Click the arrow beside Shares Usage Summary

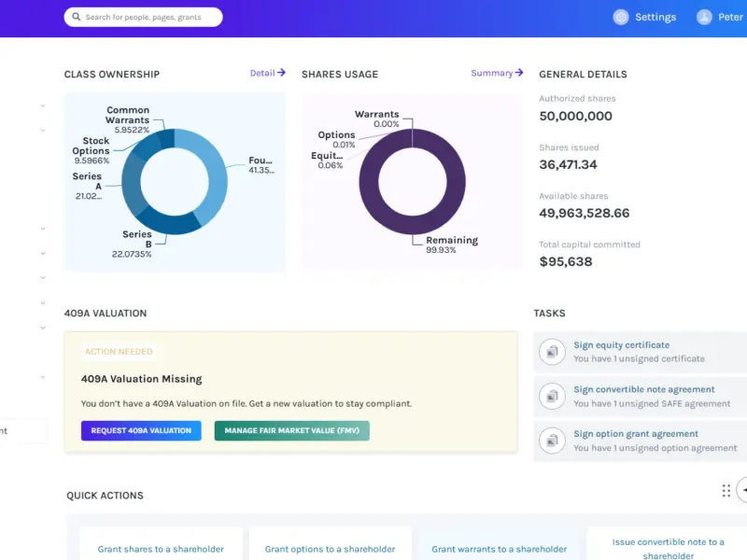click(519, 73)
